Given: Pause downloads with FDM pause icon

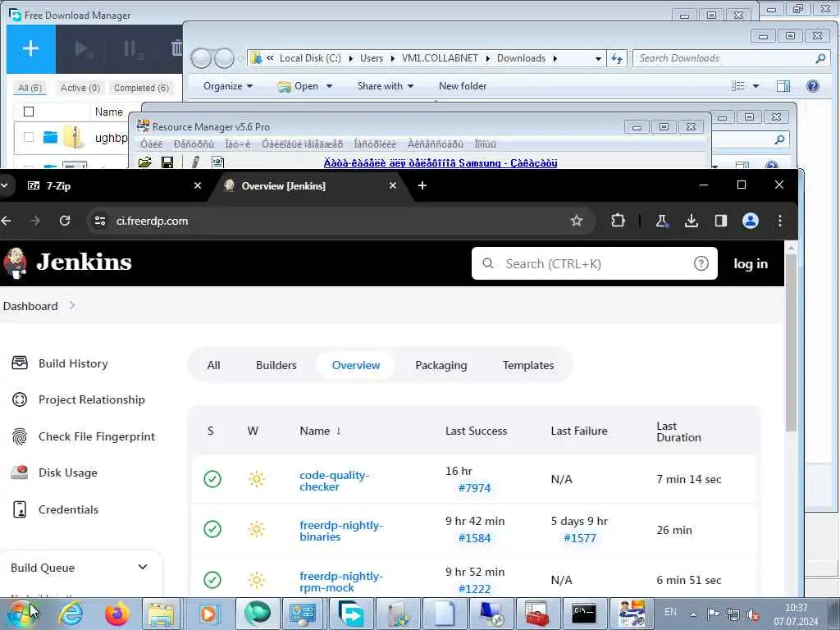Looking at the screenshot, I should point(132,49).
